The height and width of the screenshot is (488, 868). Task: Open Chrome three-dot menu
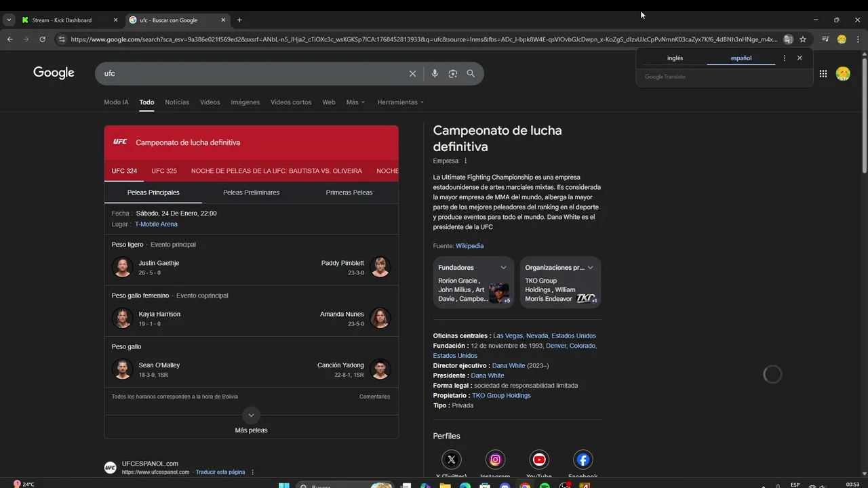point(858,39)
